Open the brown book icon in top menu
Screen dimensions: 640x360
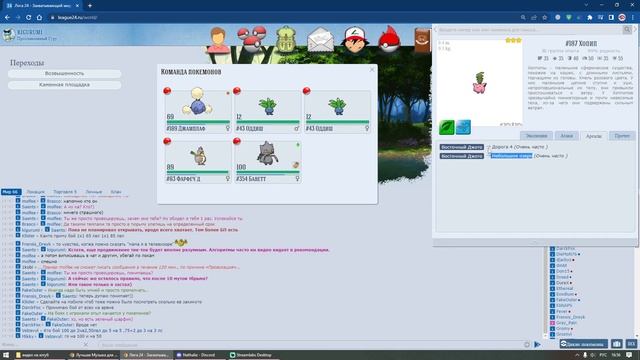click(422, 40)
